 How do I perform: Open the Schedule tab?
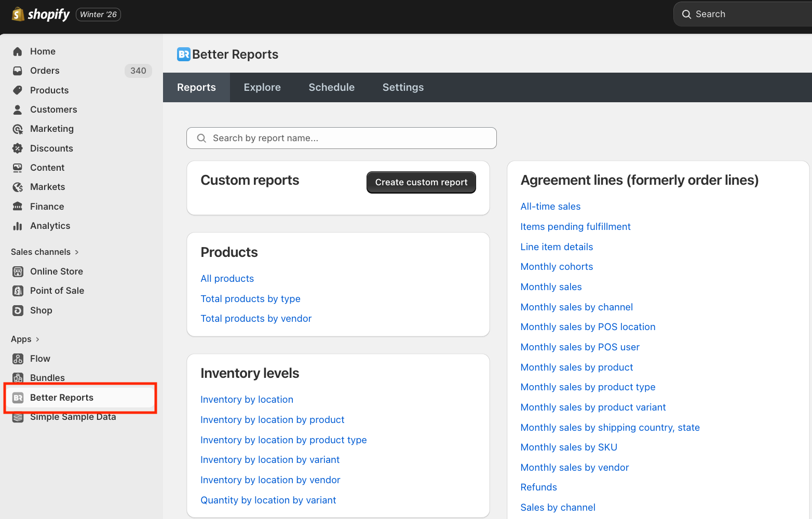point(332,87)
